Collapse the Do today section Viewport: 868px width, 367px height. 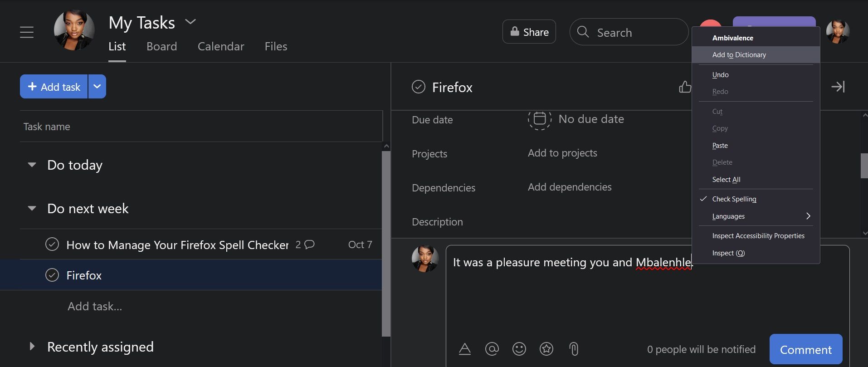click(32, 165)
